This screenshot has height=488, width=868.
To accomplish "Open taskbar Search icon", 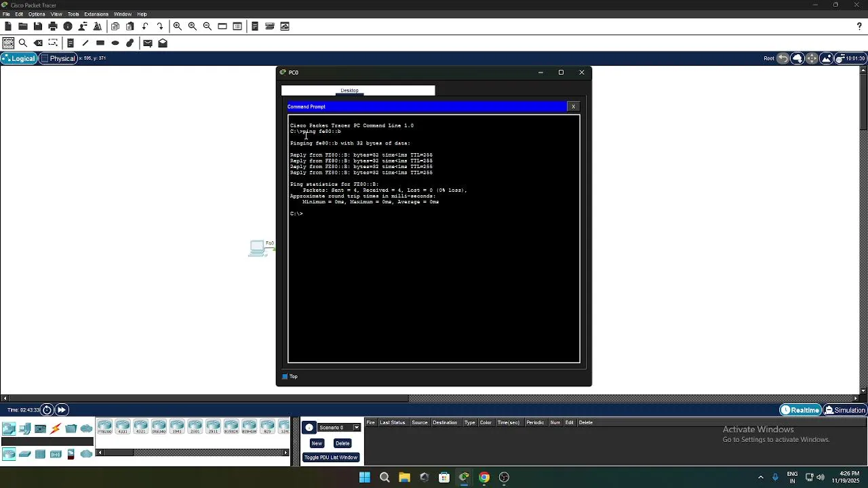I will (x=384, y=477).
